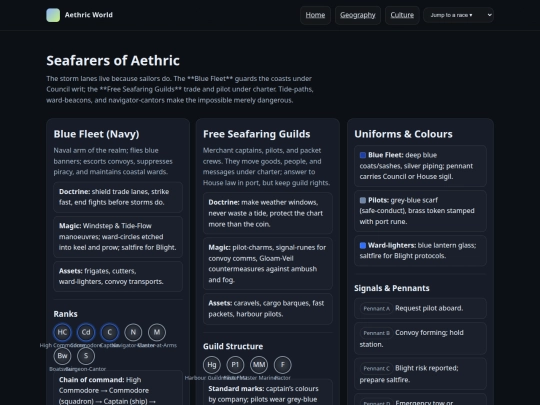Select the S Surgeon-Cantor rank badge
Screen dimensions: 540x405
(86, 356)
